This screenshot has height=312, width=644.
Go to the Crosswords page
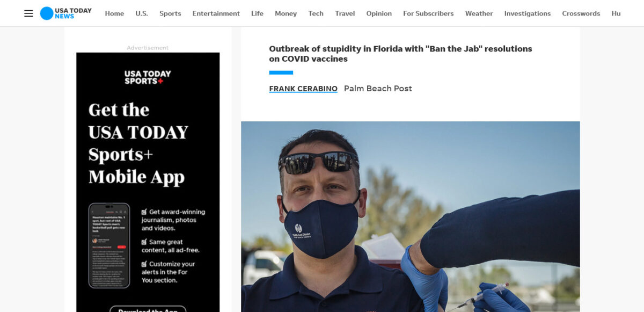pos(581,13)
